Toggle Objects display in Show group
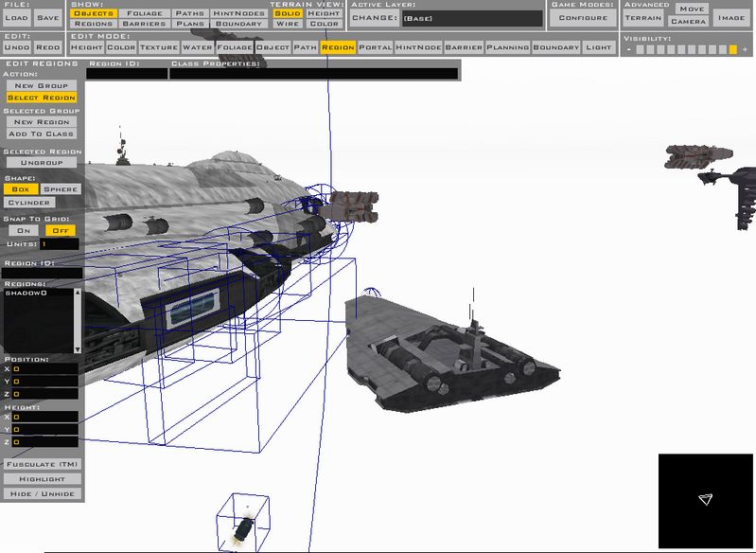The height and width of the screenshot is (553, 756). click(94, 13)
